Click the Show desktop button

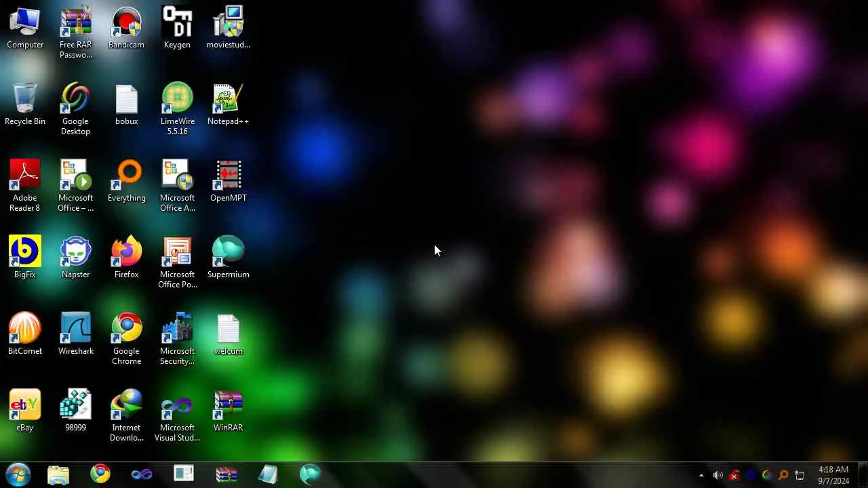coord(863,474)
